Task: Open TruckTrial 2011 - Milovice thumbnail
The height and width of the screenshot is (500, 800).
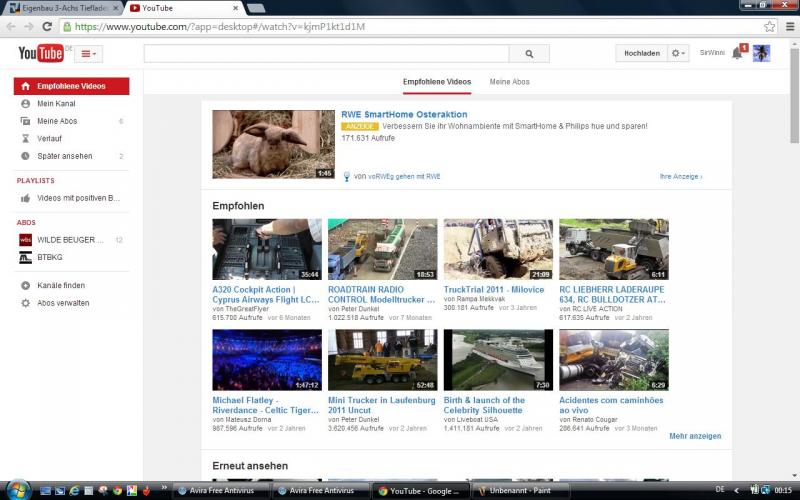Action: pos(498,249)
